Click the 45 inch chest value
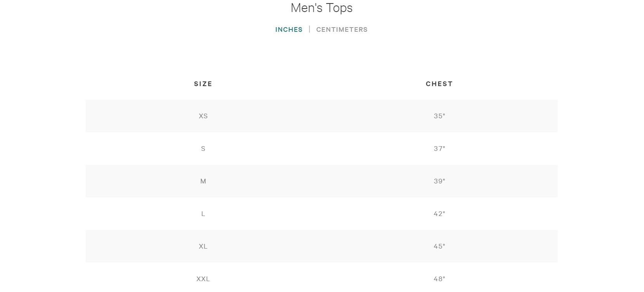Screen dimensions: 644x292 [x=439, y=246]
